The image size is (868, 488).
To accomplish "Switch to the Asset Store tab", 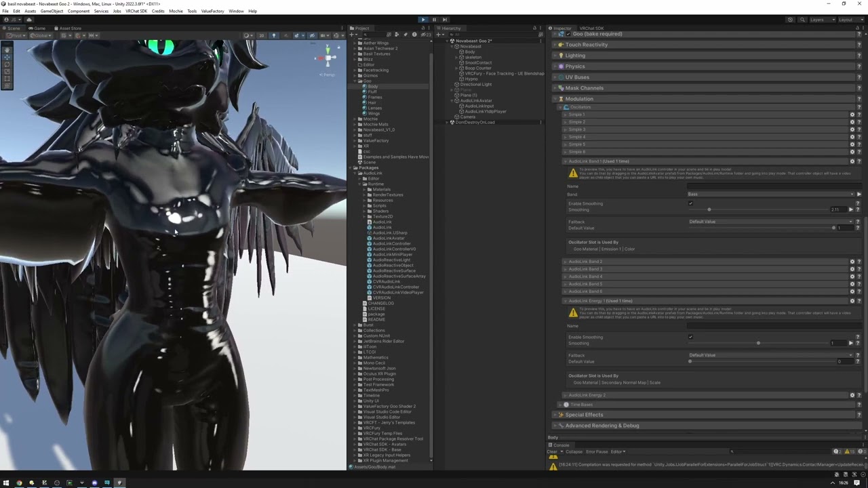I will point(68,28).
